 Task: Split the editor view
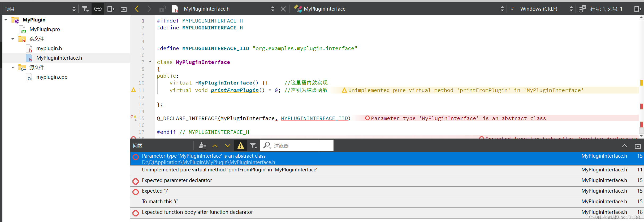click(x=638, y=9)
